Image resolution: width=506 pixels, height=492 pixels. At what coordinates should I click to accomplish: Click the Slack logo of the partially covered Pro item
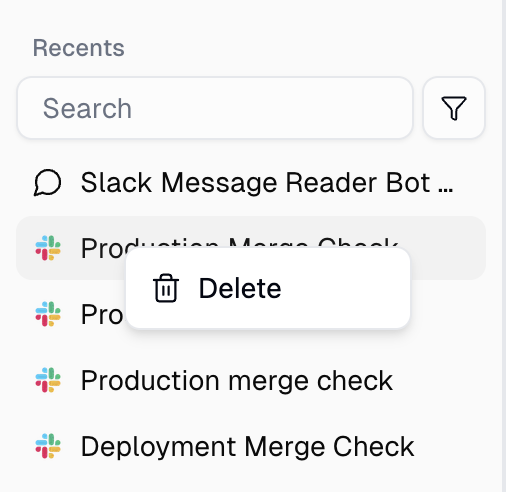pyautogui.click(x=48, y=314)
